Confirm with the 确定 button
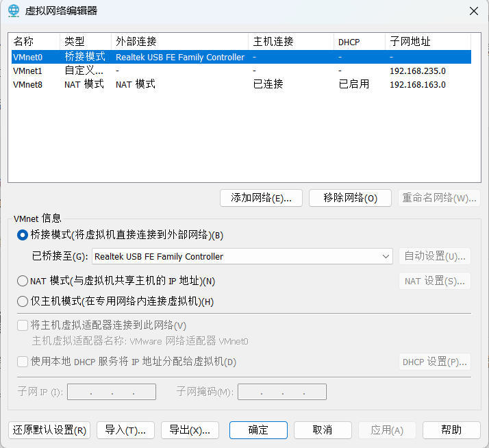 [x=258, y=430]
